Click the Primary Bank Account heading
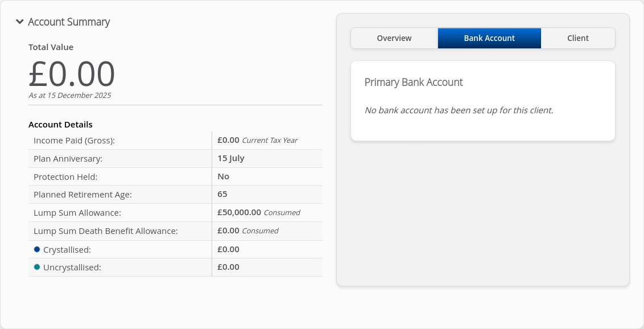This screenshot has width=644, height=329. pos(414,82)
